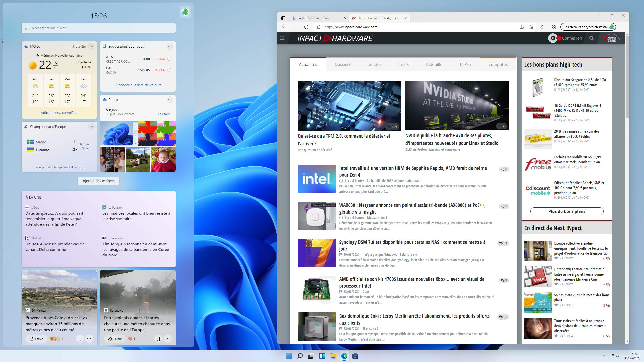
Task: Open Microsoft Store from taskbar
Action: coord(355,356)
